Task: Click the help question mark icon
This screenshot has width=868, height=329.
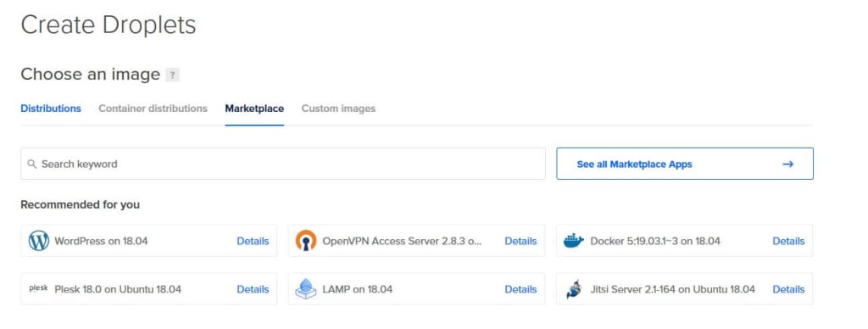Action: coord(173,75)
